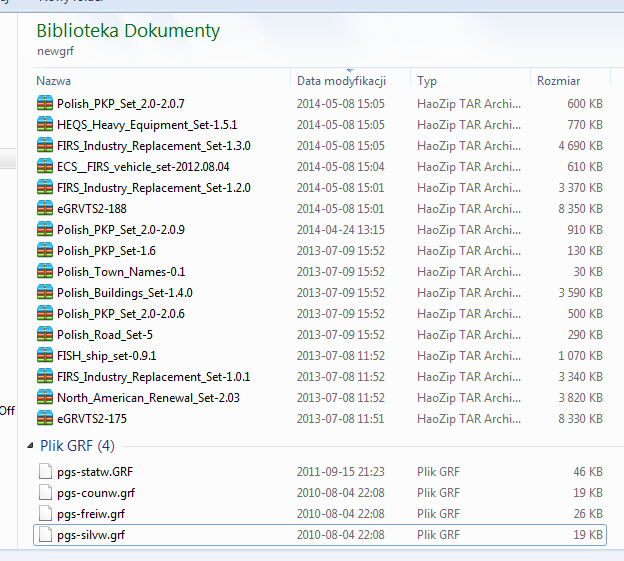Click the HEQS_Heavy_Equipment_Set-1.5.1 archive icon

click(44, 125)
